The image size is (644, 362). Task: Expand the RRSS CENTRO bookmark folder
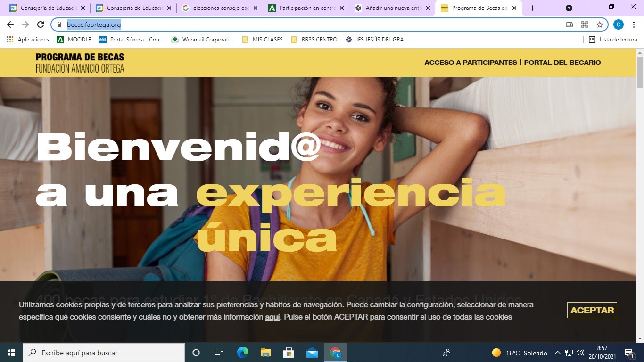[x=314, y=40]
